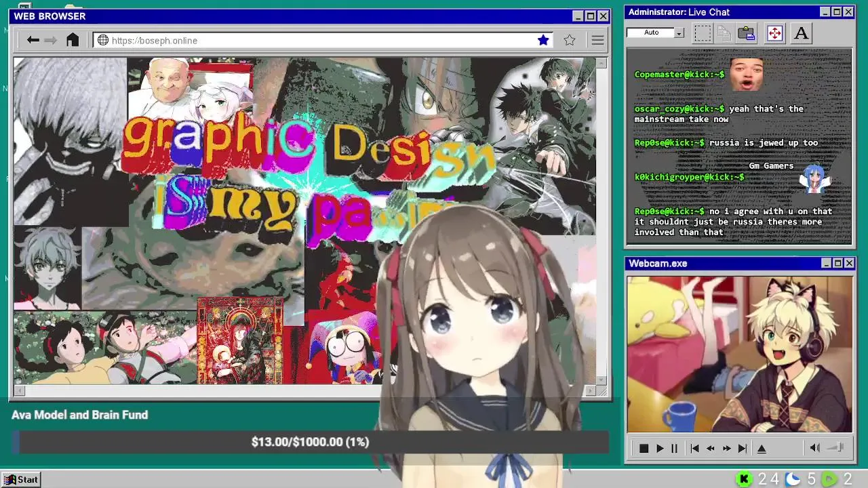
Task: Focus the boseph.online address field
Action: 323,40
